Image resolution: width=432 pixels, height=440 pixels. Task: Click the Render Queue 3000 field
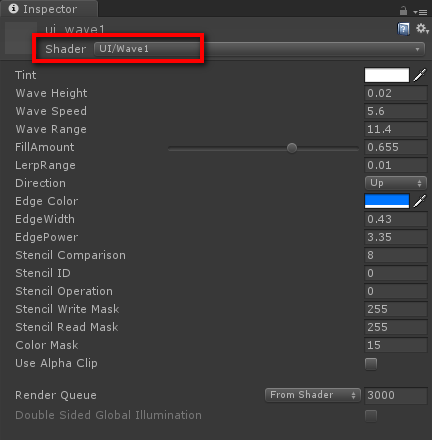pyautogui.click(x=396, y=395)
